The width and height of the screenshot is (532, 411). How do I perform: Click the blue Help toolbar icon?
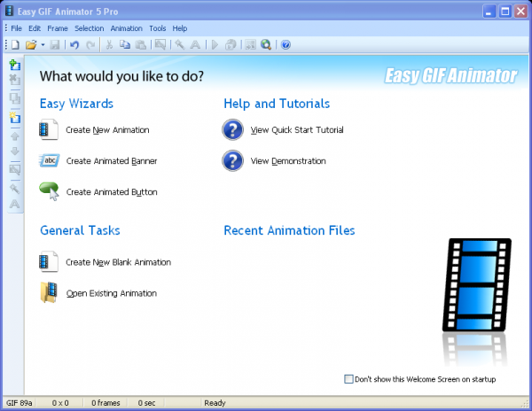coord(286,44)
